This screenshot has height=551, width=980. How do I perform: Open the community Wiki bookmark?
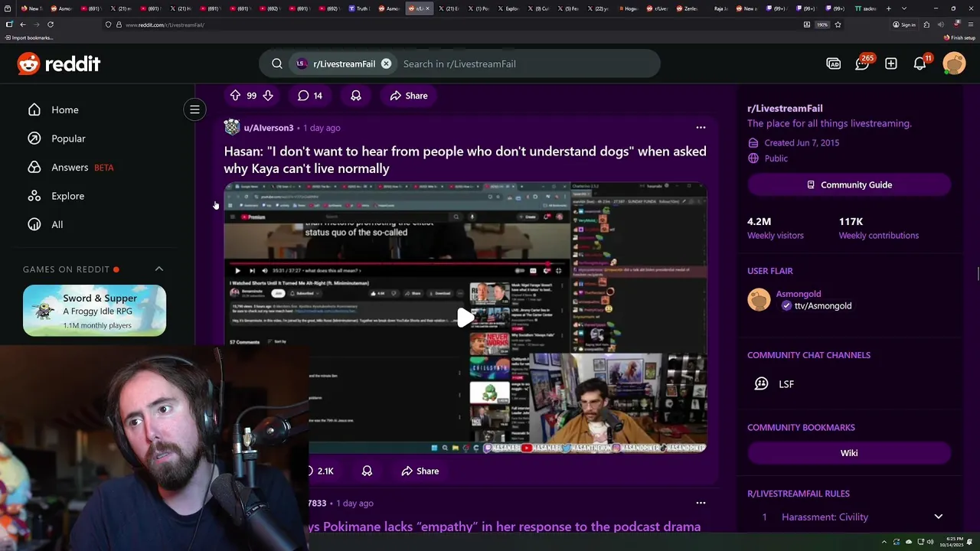click(849, 453)
